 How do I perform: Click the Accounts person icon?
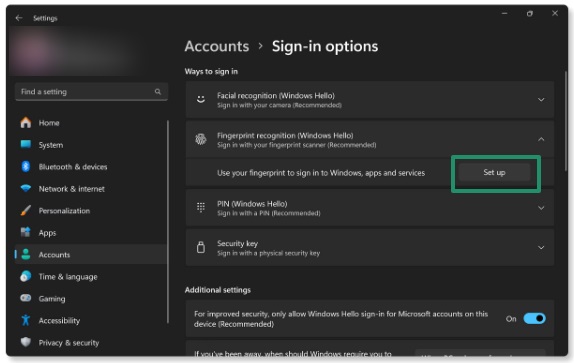[26, 254]
